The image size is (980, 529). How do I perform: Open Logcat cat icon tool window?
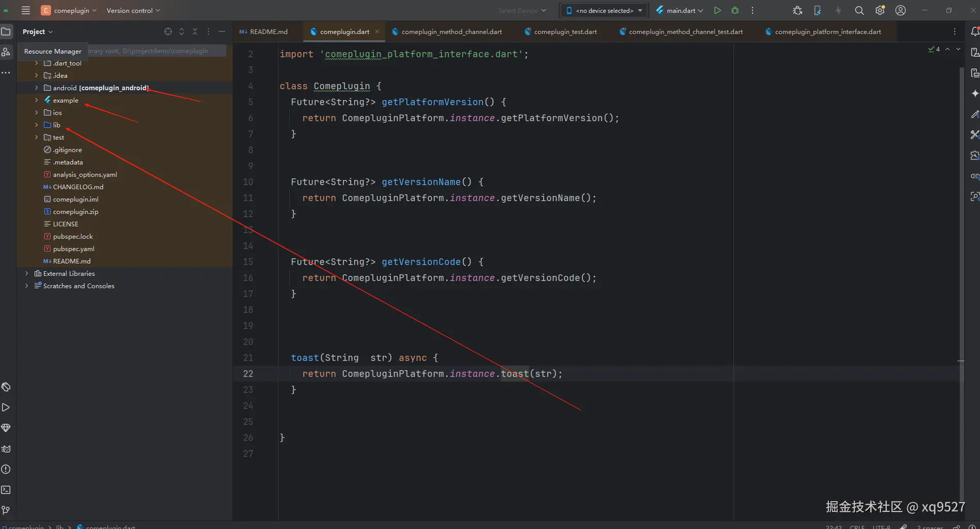click(x=6, y=449)
